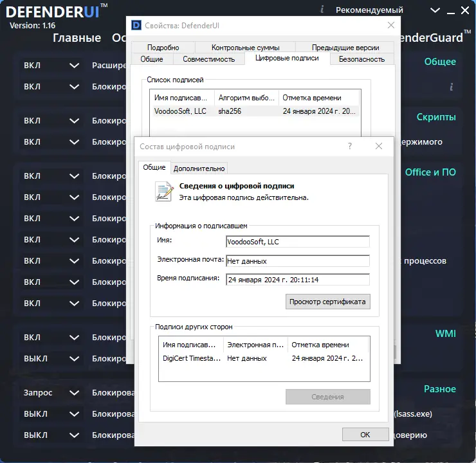Viewport: 476px width, 463px height.
Task: Select the DigiCert Timesta… countersignature row
Action: 264,358
